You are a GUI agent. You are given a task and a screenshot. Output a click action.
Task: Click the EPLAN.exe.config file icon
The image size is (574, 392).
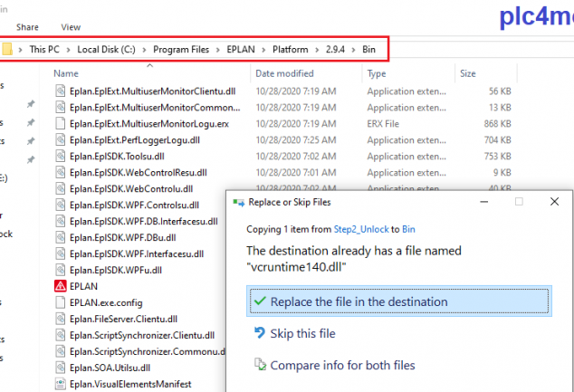click(x=60, y=301)
